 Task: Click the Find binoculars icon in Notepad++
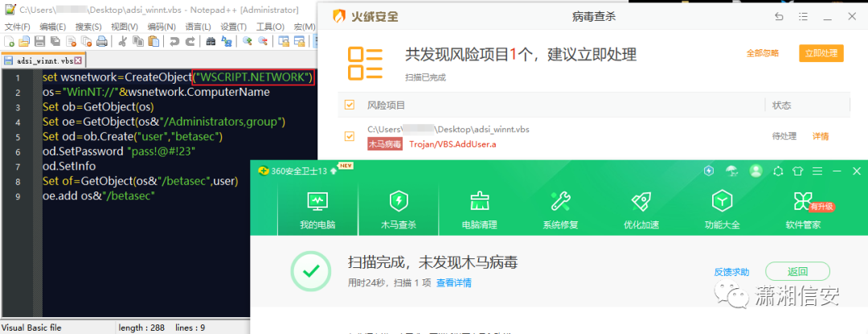(211, 41)
